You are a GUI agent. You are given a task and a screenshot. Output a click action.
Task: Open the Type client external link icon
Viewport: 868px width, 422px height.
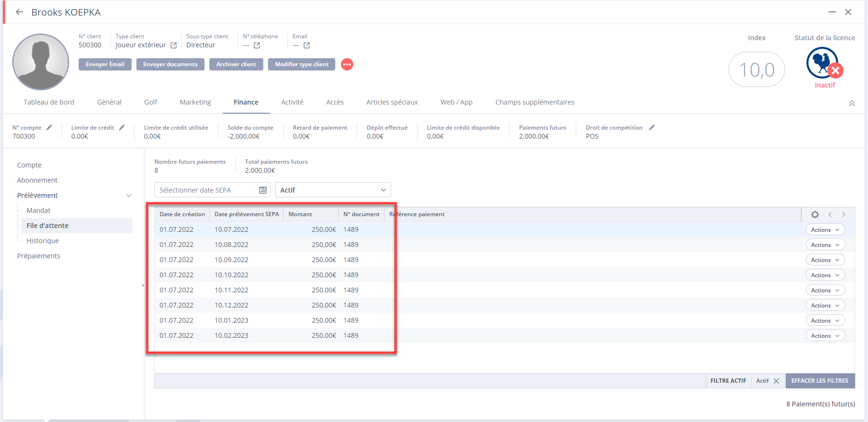173,45
